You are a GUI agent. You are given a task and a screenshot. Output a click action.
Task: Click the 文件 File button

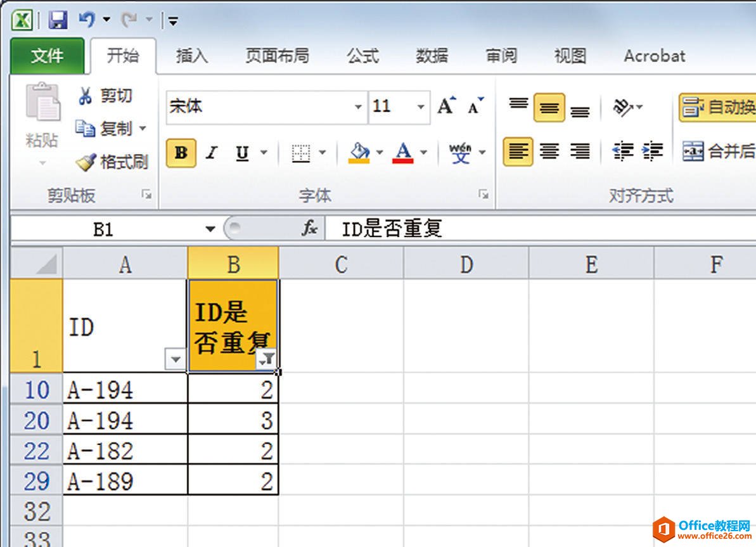[x=48, y=56]
